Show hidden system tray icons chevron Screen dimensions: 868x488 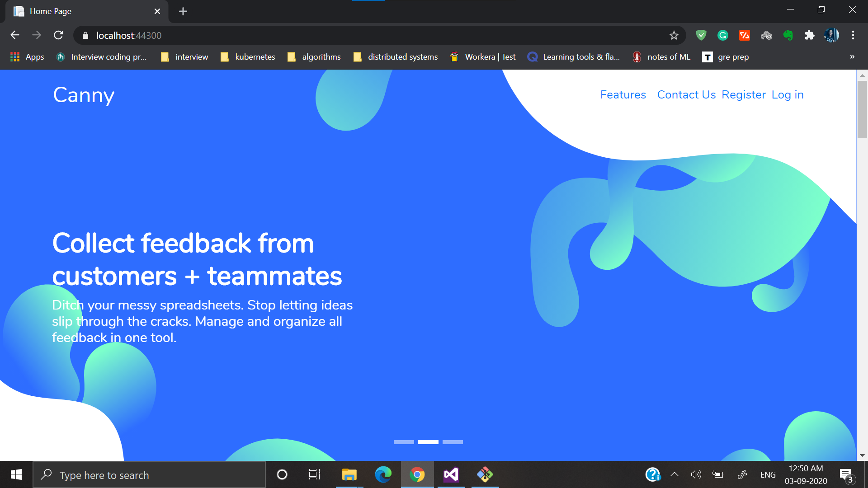675,474
